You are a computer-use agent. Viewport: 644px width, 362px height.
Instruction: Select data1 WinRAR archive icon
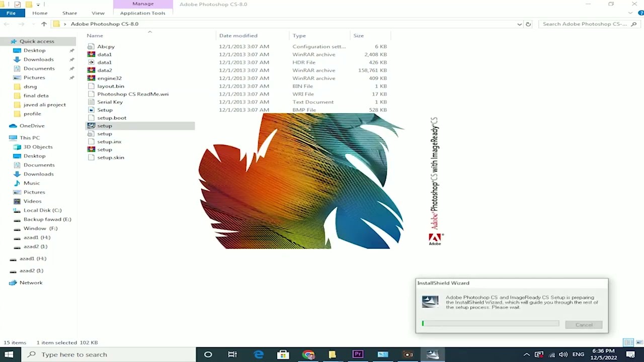[x=91, y=54]
